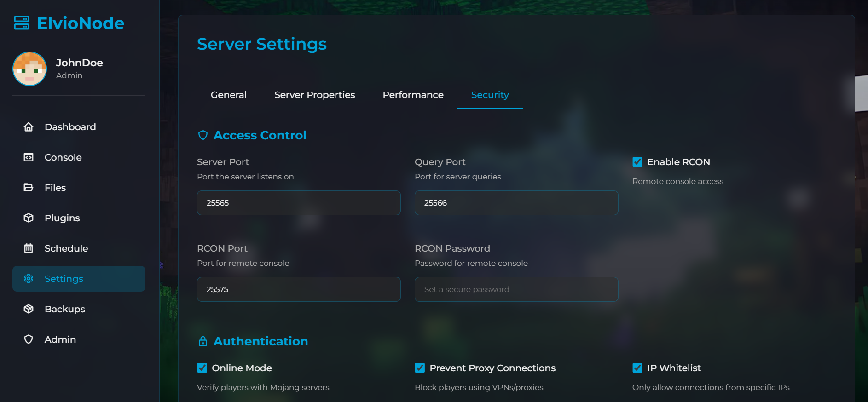Open the Schedule page
Viewport: 868px width, 402px height.
[x=79, y=248]
